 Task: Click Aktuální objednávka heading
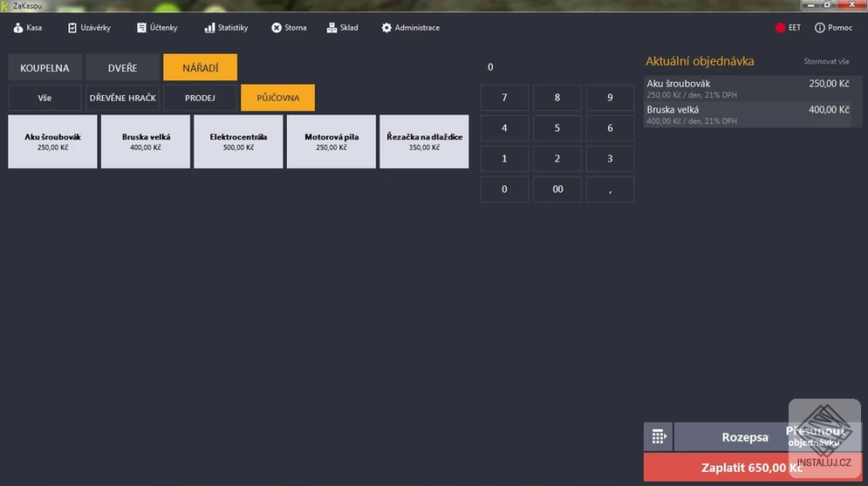pos(700,61)
